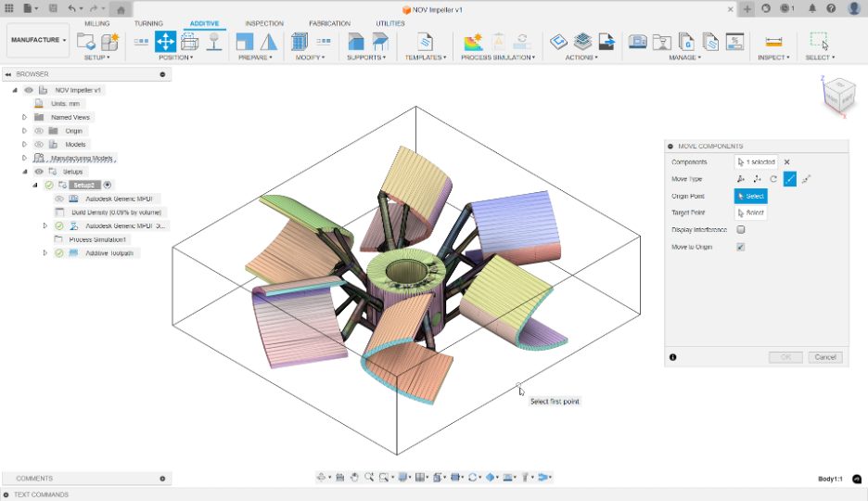Viewport: 868px width, 501px height.
Task: Hide the Setups node via eye icon
Action: 39,172
